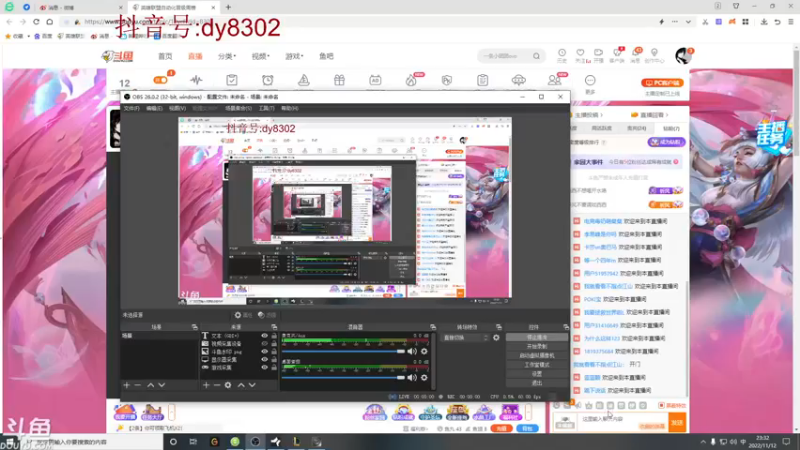Open the 视图(V) menu in OBS

tap(178, 108)
